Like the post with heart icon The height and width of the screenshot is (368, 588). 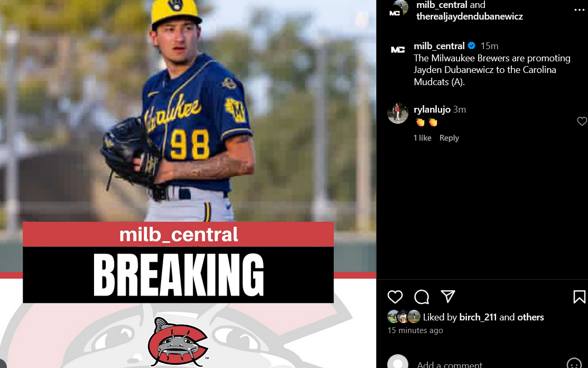pyautogui.click(x=395, y=297)
